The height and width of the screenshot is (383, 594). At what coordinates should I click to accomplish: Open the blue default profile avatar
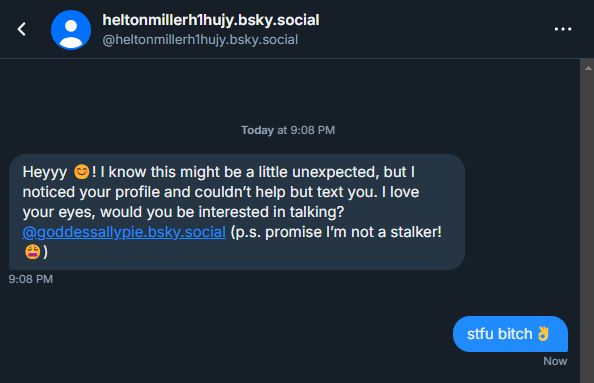click(x=71, y=30)
